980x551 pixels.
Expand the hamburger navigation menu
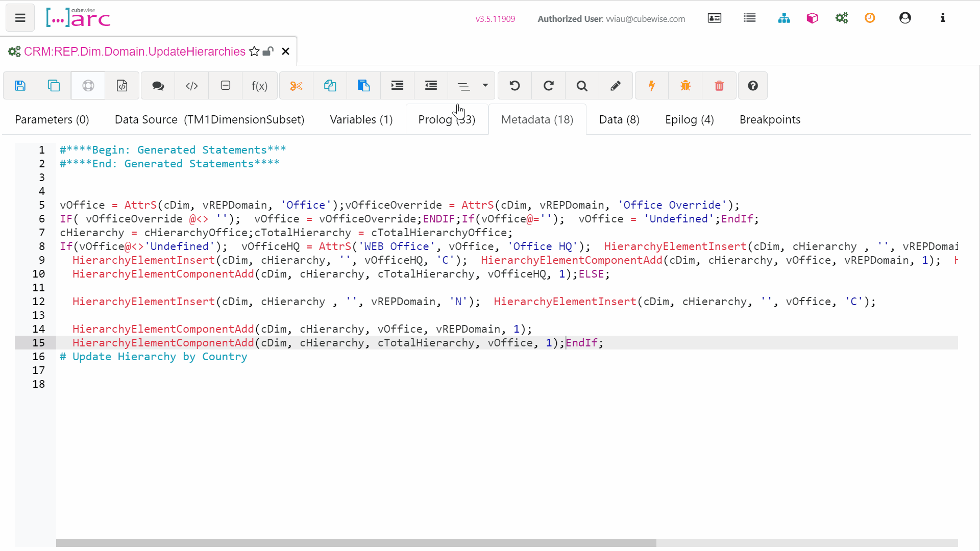[19, 17]
